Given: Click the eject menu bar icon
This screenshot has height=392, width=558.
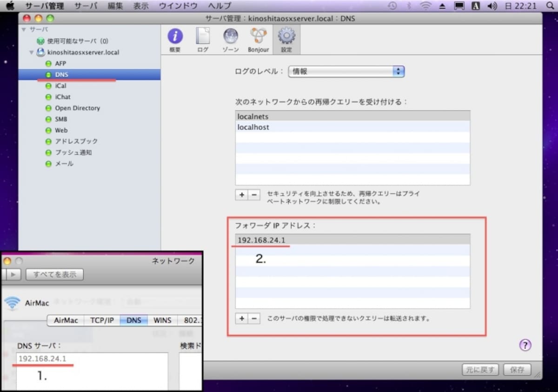Looking at the screenshot, I should pyautogui.click(x=443, y=6).
